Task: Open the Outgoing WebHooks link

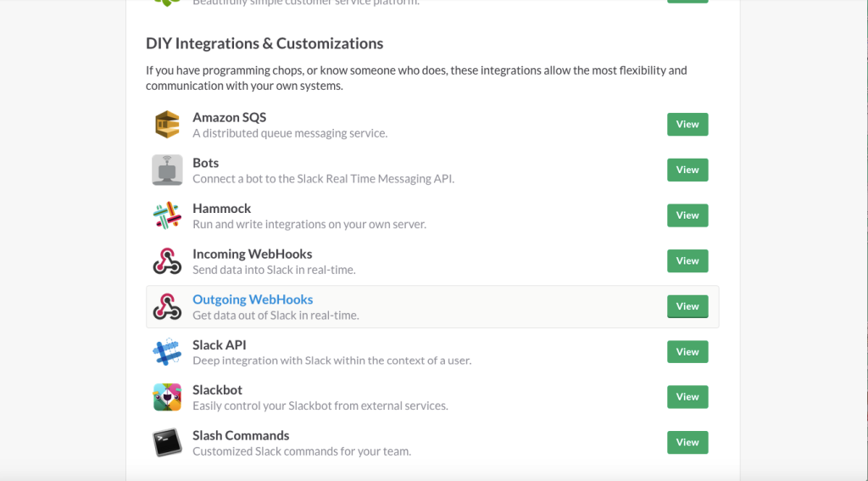Action: coord(253,299)
